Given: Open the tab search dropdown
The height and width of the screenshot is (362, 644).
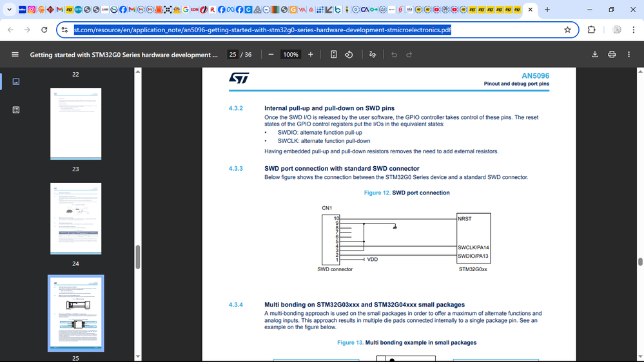Looking at the screenshot, I should [9, 10].
